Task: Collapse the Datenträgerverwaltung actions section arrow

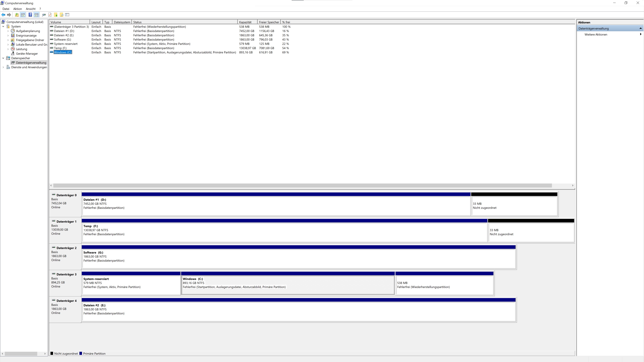Action: pyautogui.click(x=640, y=28)
